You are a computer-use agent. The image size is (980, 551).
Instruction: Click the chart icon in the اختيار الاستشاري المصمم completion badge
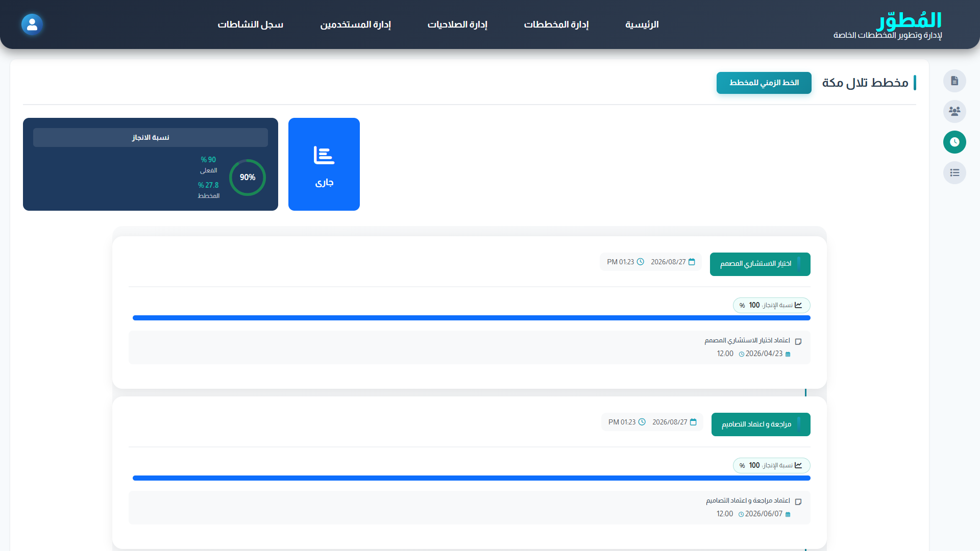[798, 305]
